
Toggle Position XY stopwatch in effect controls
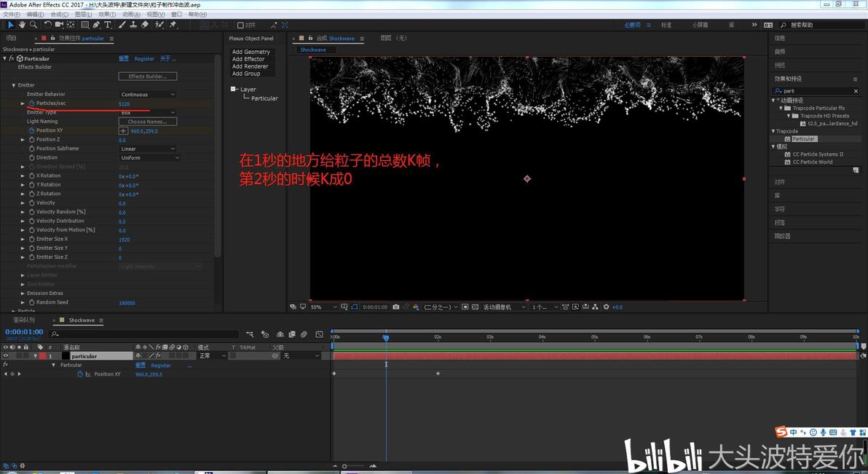31,130
